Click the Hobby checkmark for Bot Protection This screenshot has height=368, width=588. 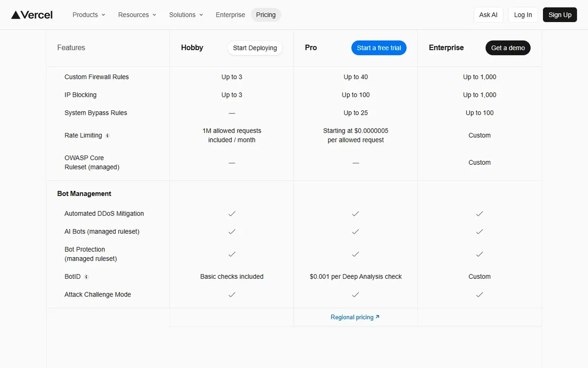[x=232, y=254]
